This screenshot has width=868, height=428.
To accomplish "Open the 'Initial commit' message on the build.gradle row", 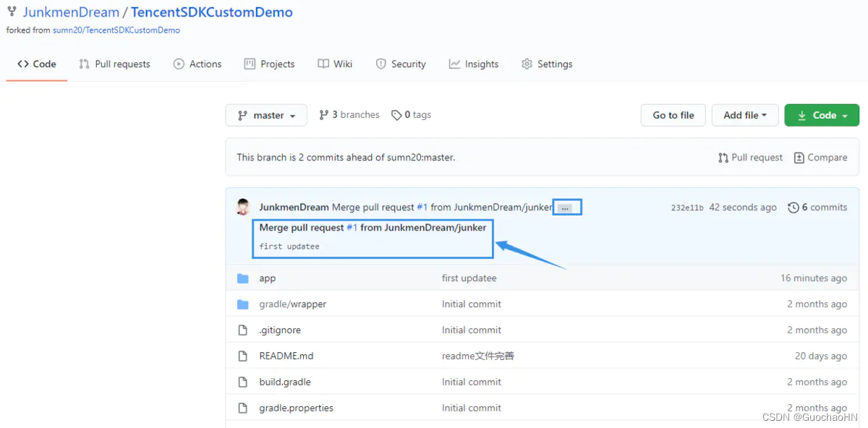I will pos(472,382).
